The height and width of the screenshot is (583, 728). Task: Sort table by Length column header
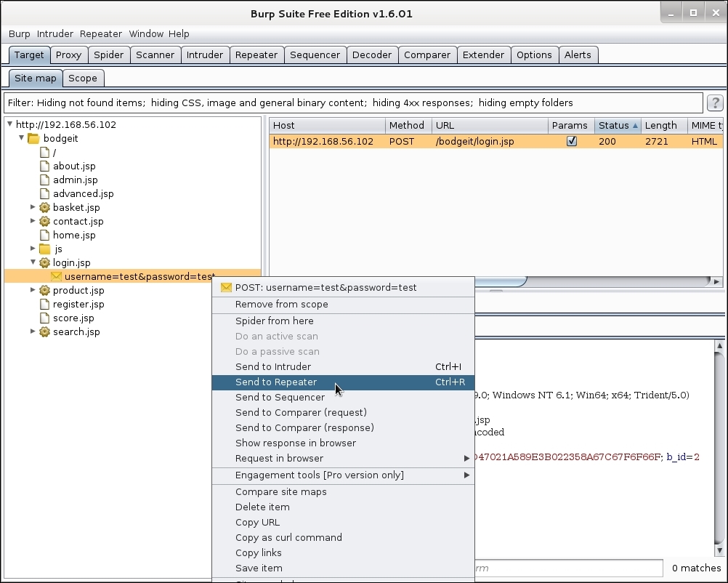pos(664,126)
